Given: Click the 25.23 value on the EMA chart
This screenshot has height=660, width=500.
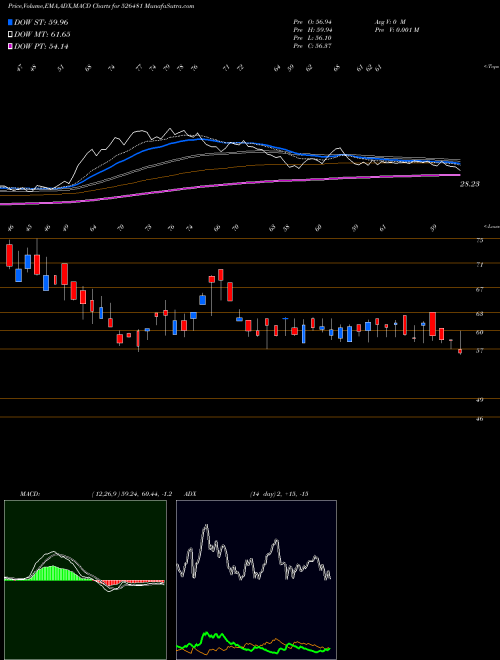Looking at the screenshot, I should [469, 184].
